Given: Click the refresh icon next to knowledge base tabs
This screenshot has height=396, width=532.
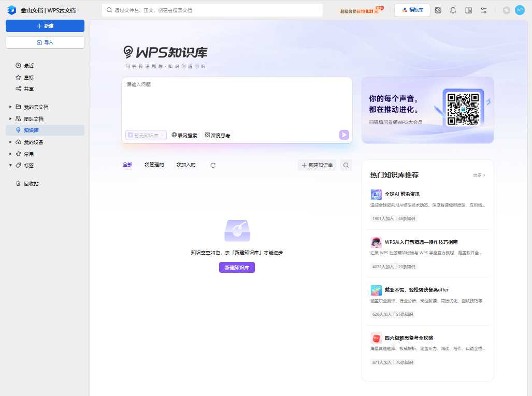Looking at the screenshot, I should [x=212, y=165].
